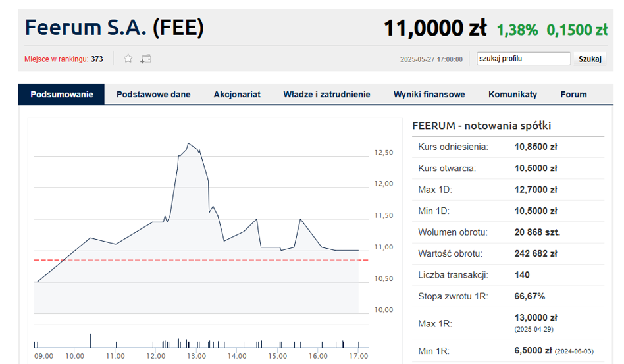Click the chart peak near 13:00

coord(188,143)
